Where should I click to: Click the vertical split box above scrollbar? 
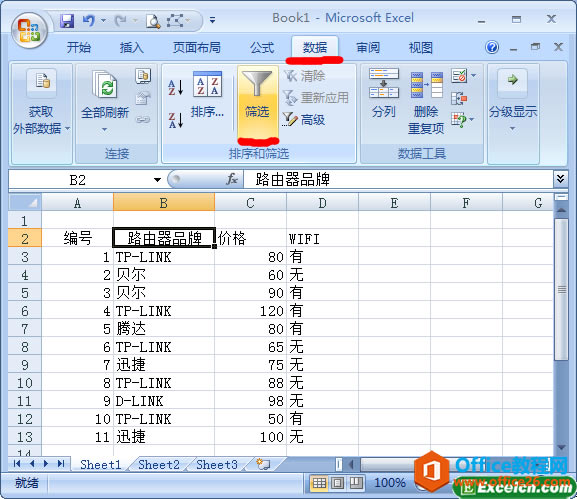[x=561, y=198]
